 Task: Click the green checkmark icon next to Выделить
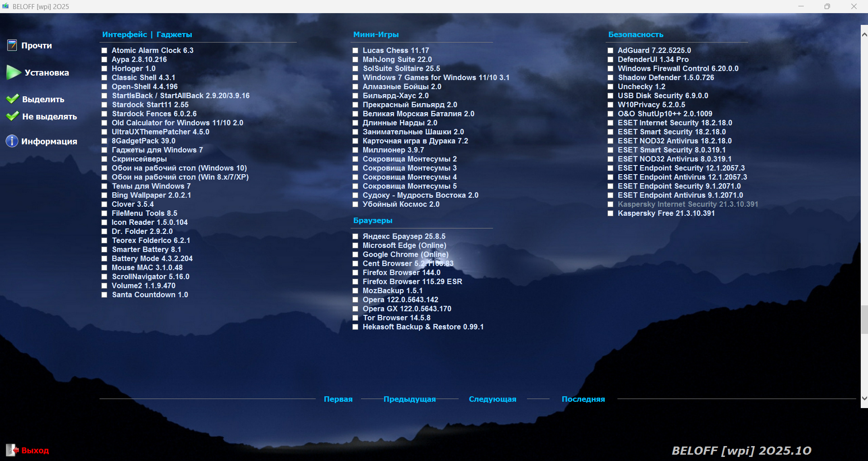(x=13, y=99)
